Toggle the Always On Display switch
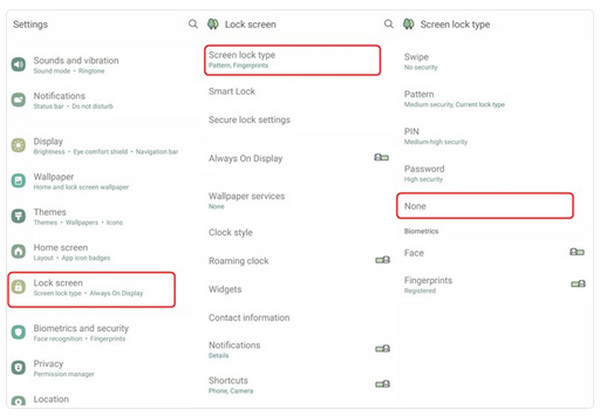This screenshot has height=417, width=600. click(x=382, y=157)
